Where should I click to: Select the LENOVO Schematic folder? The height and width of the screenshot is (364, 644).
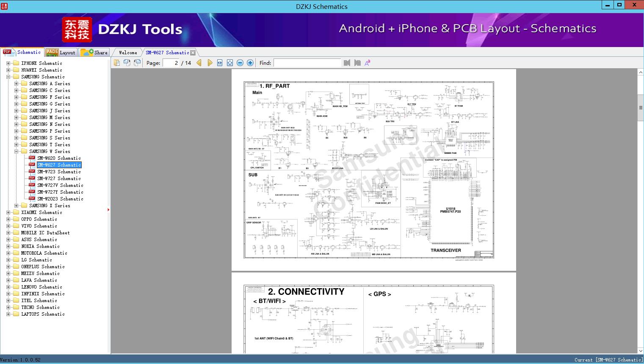click(41, 287)
